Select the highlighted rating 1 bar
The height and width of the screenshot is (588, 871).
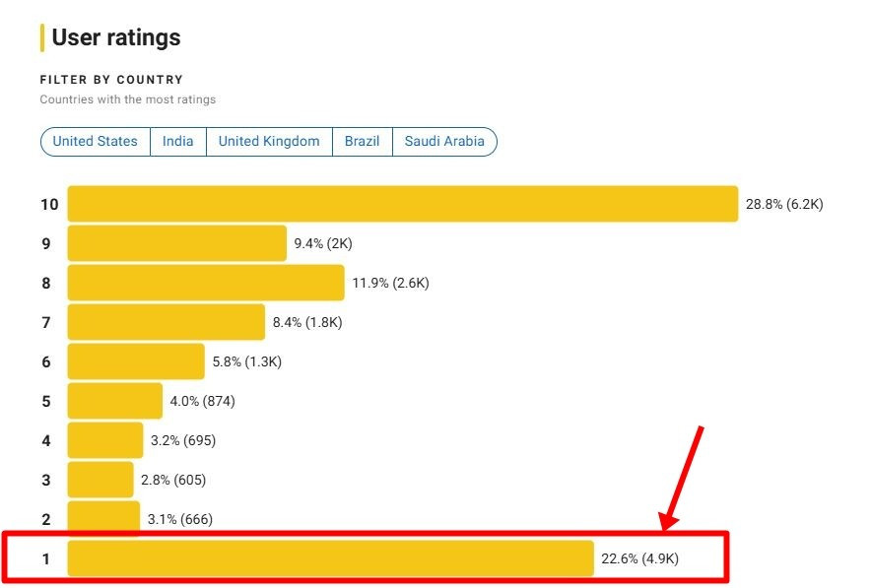[330, 558]
